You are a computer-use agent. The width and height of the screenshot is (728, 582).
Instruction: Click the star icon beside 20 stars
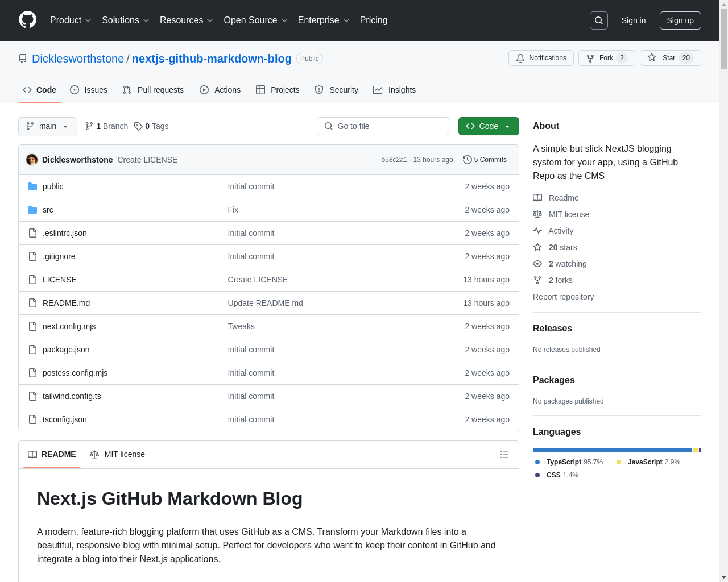click(x=537, y=247)
